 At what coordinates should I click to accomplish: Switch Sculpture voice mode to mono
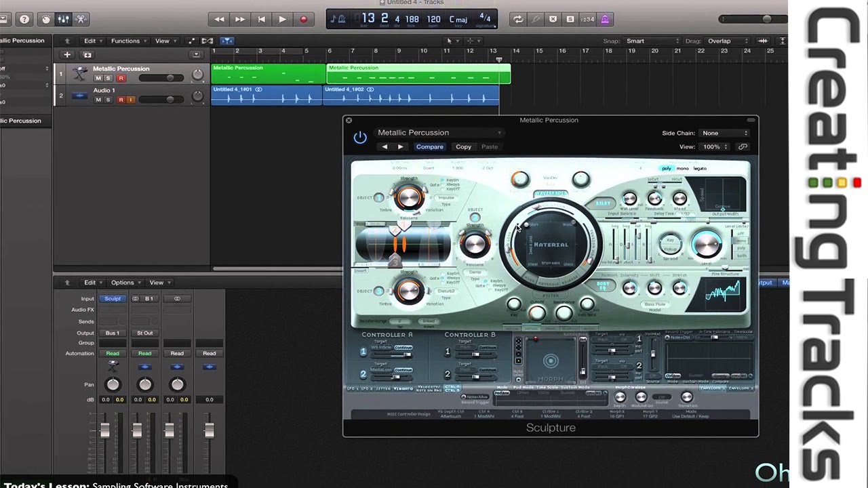coord(682,169)
